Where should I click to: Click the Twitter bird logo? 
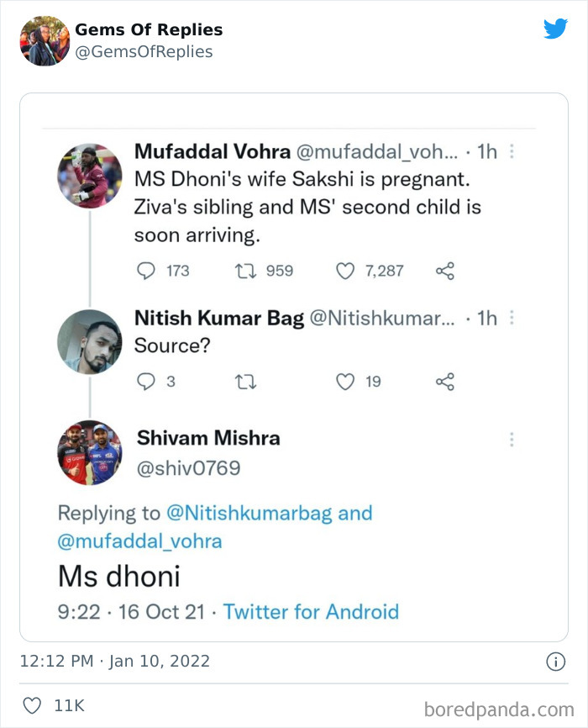pyautogui.click(x=556, y=28)
